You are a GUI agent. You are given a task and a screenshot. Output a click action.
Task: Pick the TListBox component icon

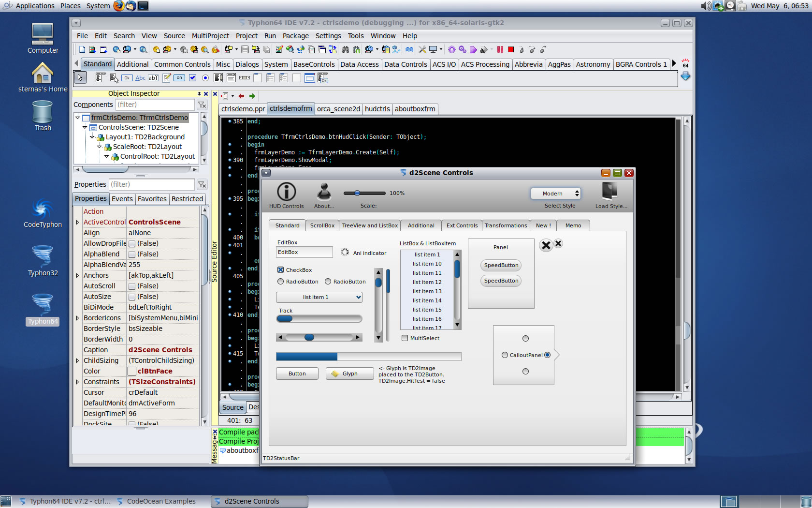(x=218, y=77)
